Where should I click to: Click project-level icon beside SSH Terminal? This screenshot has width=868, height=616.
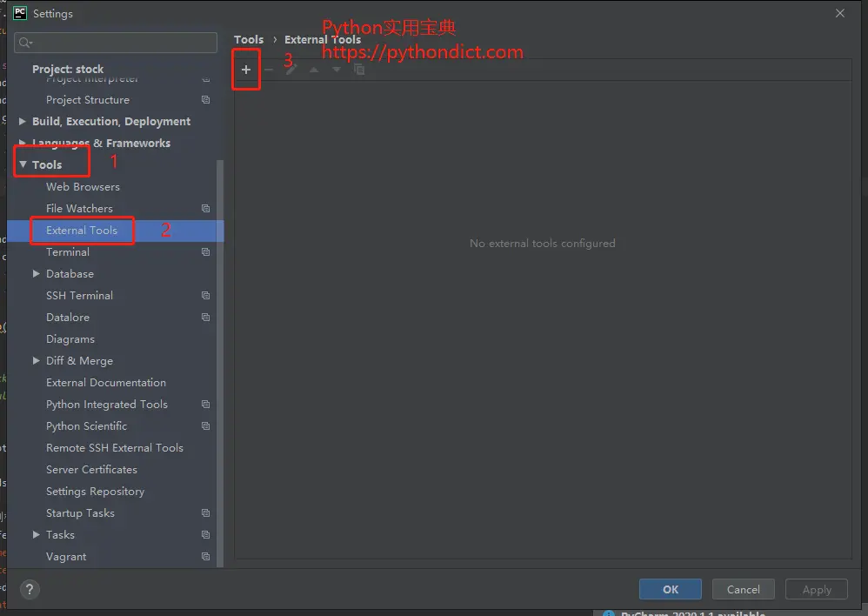pyautogui.click(x=206, y=295)
